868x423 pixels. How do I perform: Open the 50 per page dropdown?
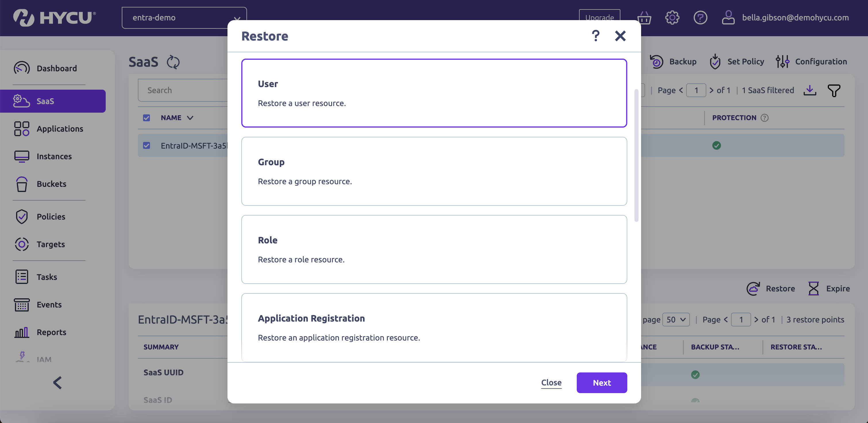tap(676, 320)
